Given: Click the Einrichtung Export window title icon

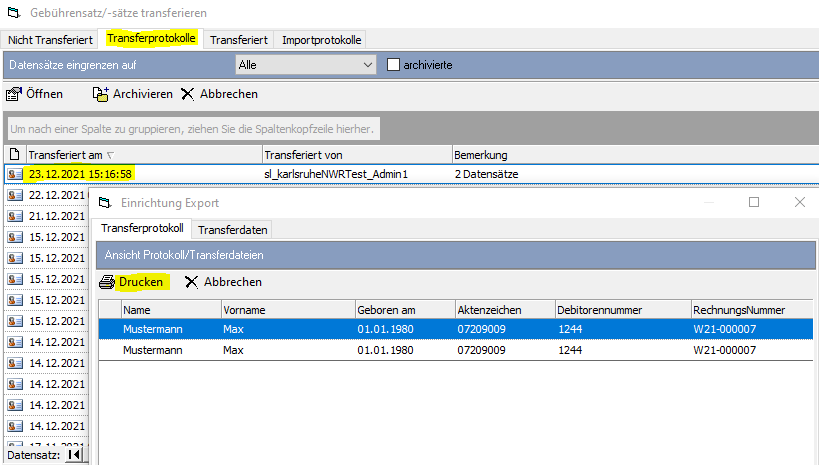Looking at the screenshot, I should [x=103, y=203].
